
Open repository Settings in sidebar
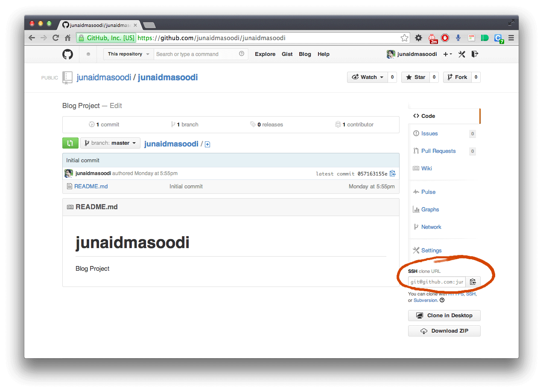pos(431,251)
